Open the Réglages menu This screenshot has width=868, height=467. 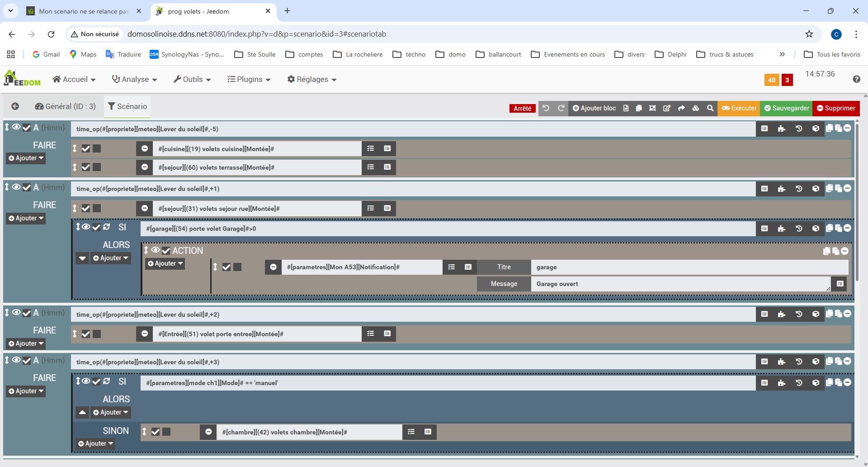312,79
